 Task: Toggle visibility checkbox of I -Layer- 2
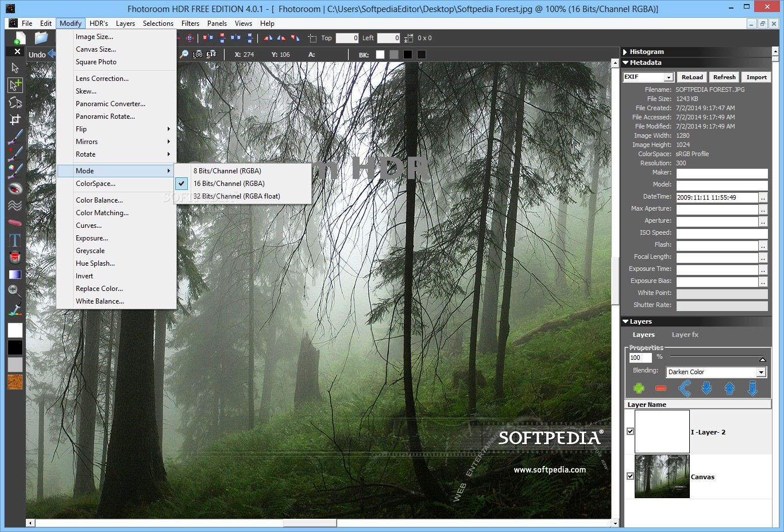click(x=630, y=431)
